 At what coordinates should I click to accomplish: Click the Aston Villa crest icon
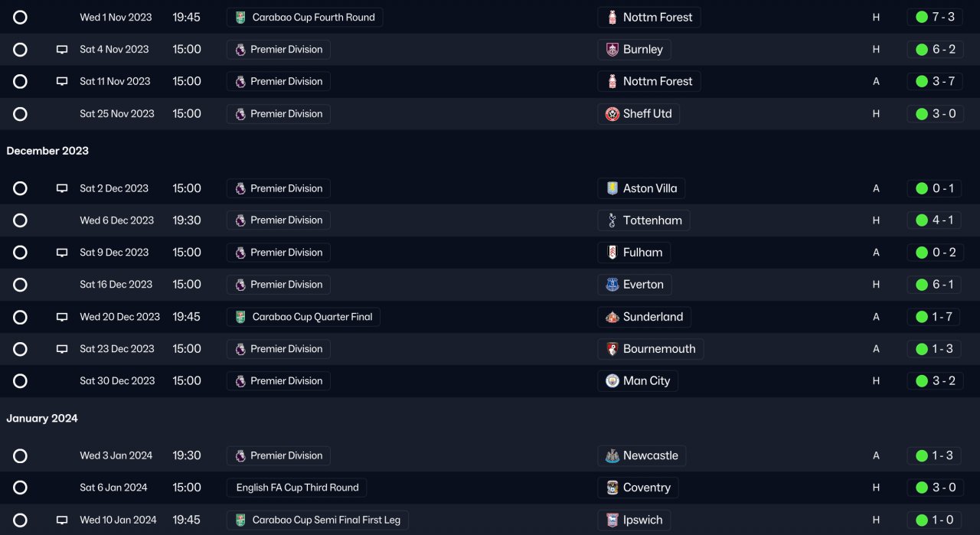[x=612, y=188]
